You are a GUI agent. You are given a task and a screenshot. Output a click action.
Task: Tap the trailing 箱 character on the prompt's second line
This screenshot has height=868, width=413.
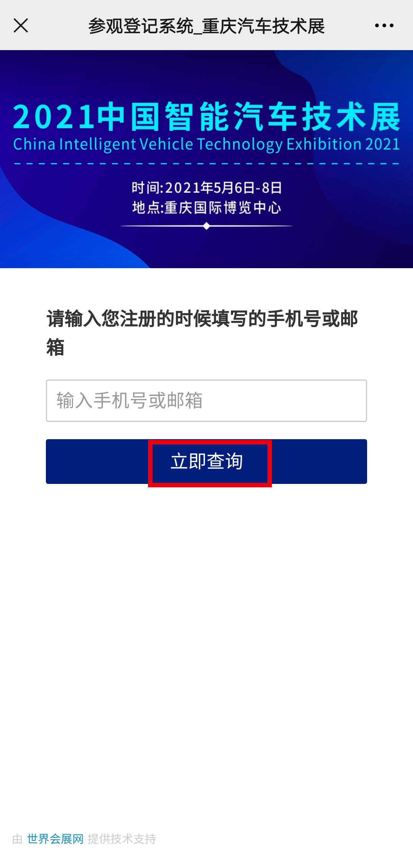point(55,347)
